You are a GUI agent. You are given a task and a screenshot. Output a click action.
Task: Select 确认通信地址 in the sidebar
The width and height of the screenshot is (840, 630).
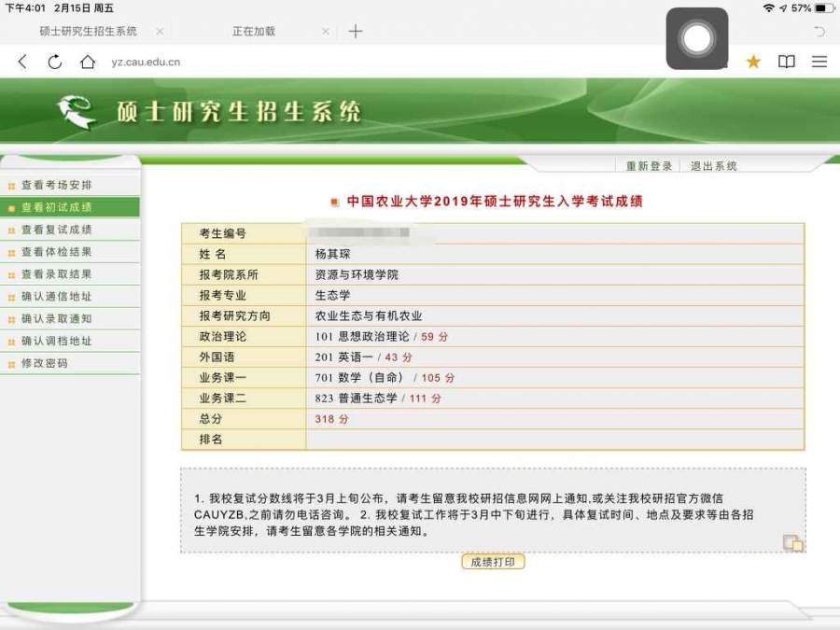coord(57,297)
